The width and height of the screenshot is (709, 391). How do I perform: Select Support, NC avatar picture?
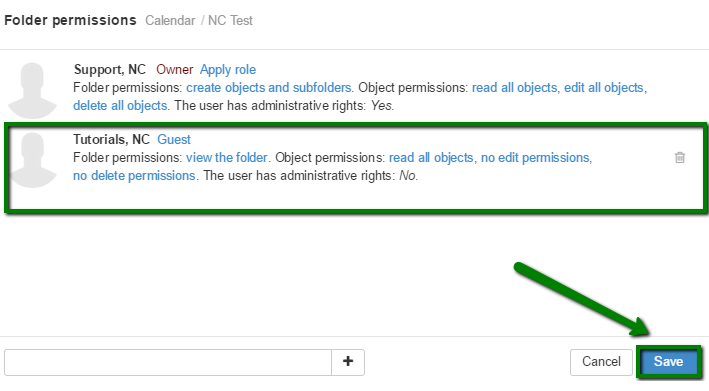(x=32, y=90)
